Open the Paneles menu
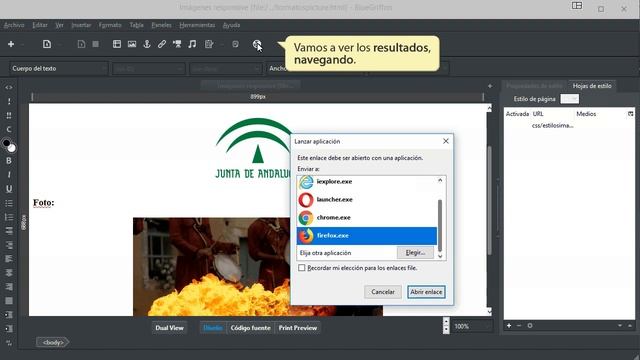The image size is (640, 360). (161, 25)
